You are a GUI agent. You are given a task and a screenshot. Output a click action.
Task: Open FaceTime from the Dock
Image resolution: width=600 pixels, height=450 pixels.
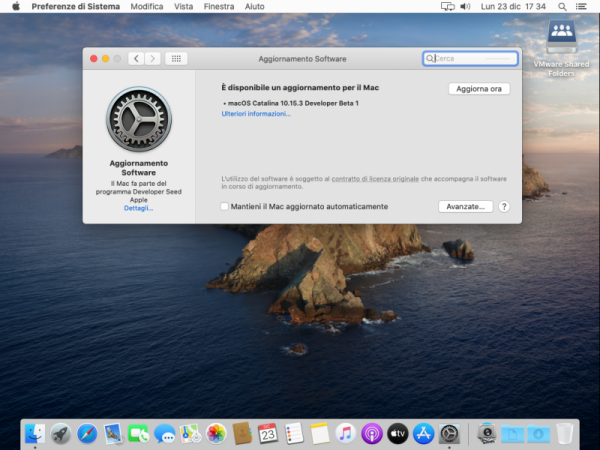click(x=139, y=434)
